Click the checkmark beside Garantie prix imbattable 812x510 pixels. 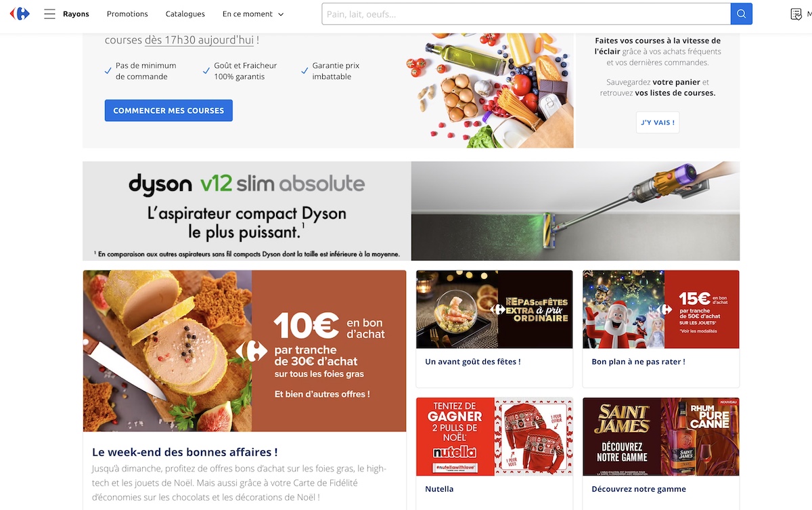coord(304,70)
